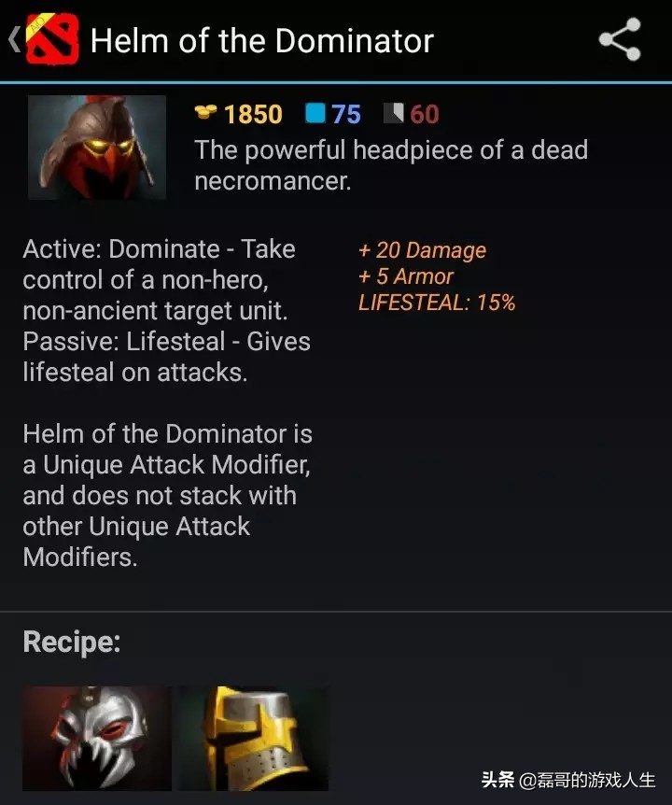Tap the gold coins cost icon
Viewport: 672px width, 805px height.
(x=205, y=112)
